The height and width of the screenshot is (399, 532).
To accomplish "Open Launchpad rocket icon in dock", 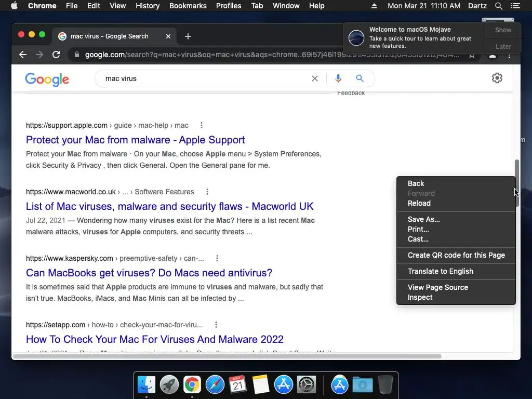I will [169, 385].
